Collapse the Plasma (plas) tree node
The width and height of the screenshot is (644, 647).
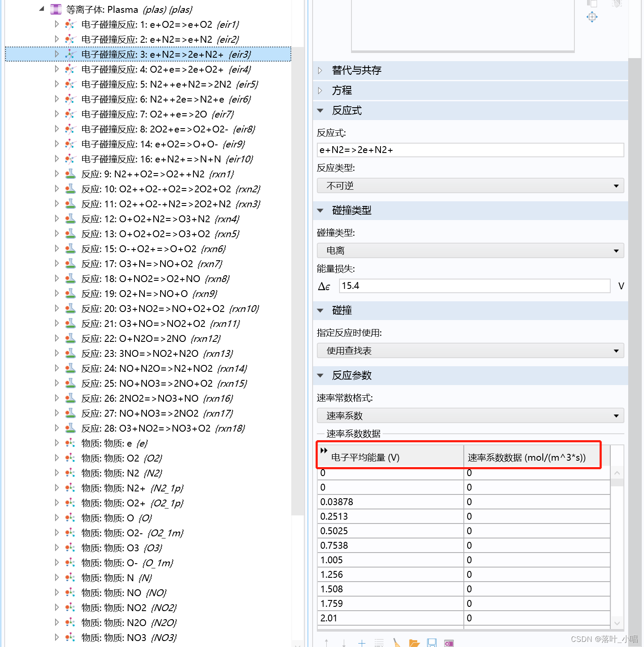pyautogui.click(x=41, y=9)
